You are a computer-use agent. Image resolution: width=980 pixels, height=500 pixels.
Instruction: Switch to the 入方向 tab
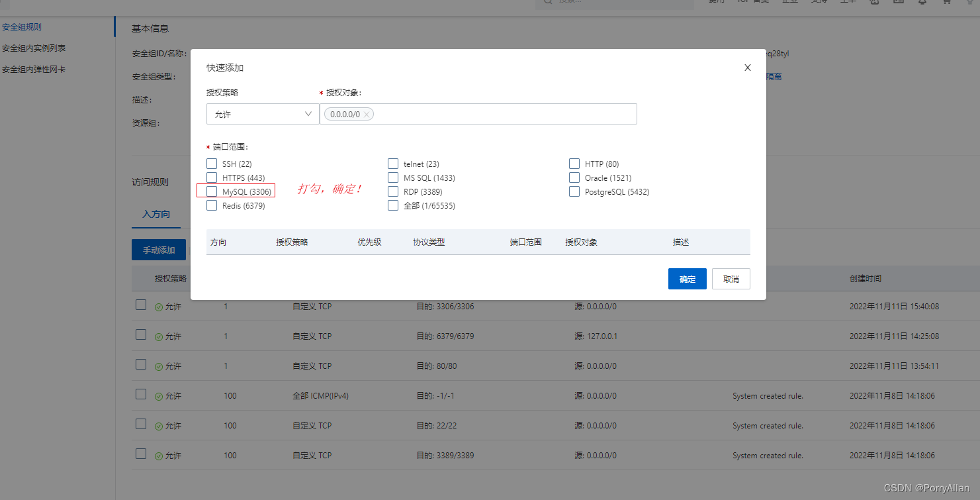tap(156, 214)
